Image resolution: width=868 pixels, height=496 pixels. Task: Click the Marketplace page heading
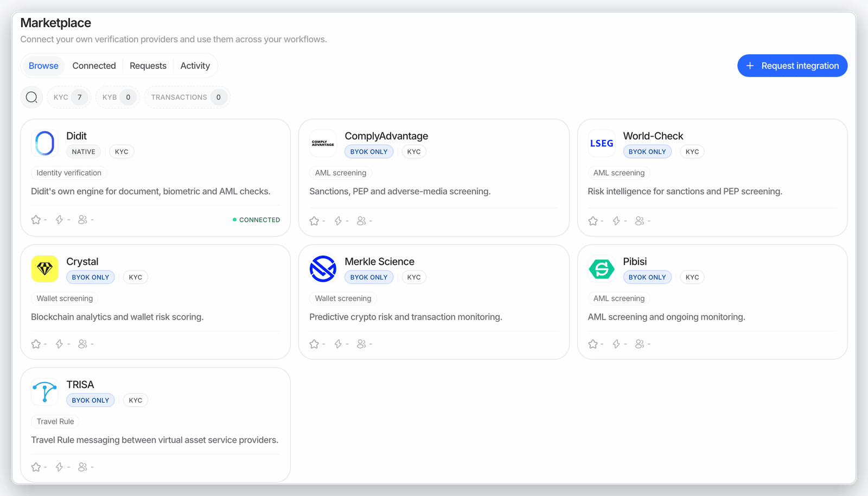point(56,23)
